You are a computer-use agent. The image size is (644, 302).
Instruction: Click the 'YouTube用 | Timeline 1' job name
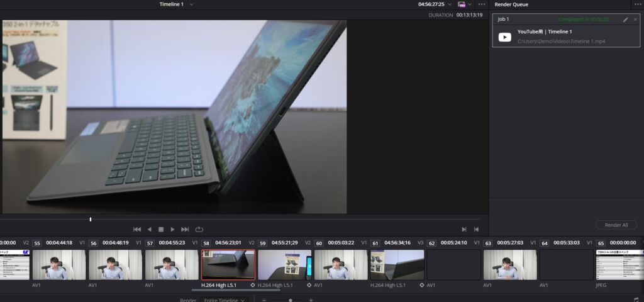pos(545,31)
